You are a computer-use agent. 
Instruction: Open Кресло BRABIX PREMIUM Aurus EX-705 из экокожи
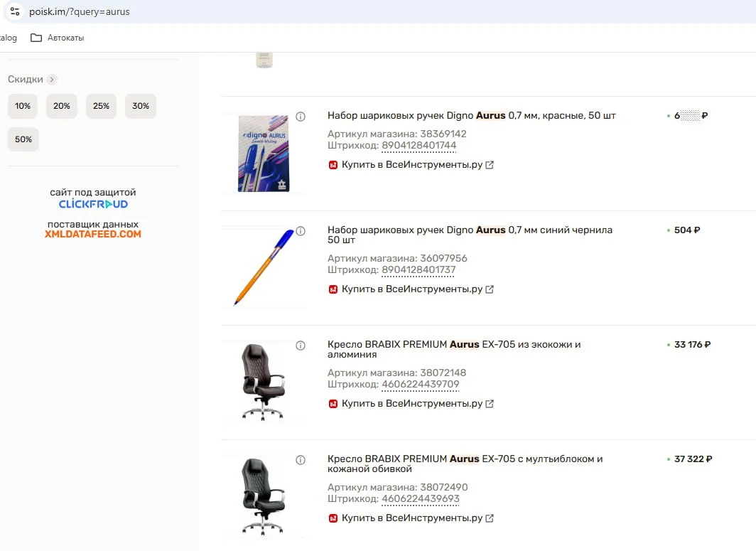click(x=454, y=349)
